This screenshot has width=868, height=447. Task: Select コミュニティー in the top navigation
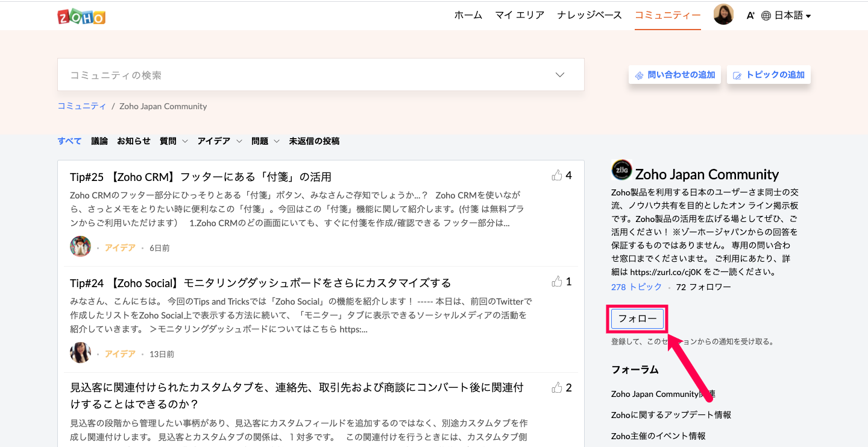pos(668,15)
